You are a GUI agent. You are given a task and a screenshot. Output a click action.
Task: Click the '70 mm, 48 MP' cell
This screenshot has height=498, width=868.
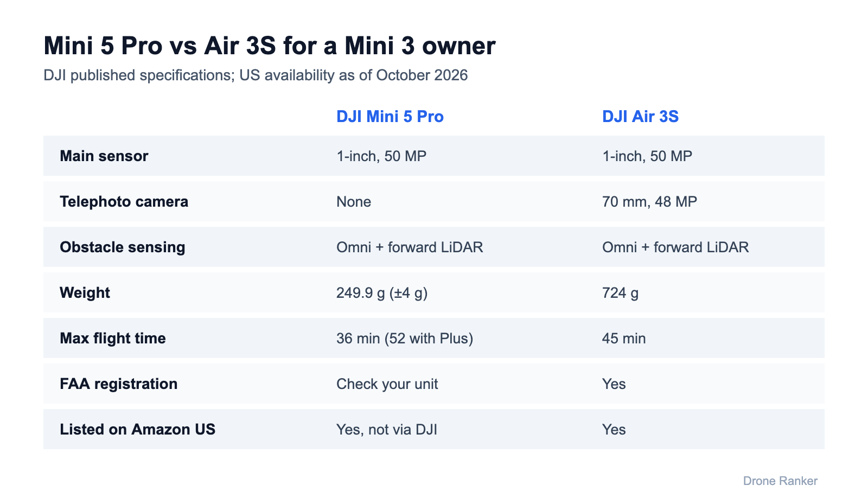[649, 202]
